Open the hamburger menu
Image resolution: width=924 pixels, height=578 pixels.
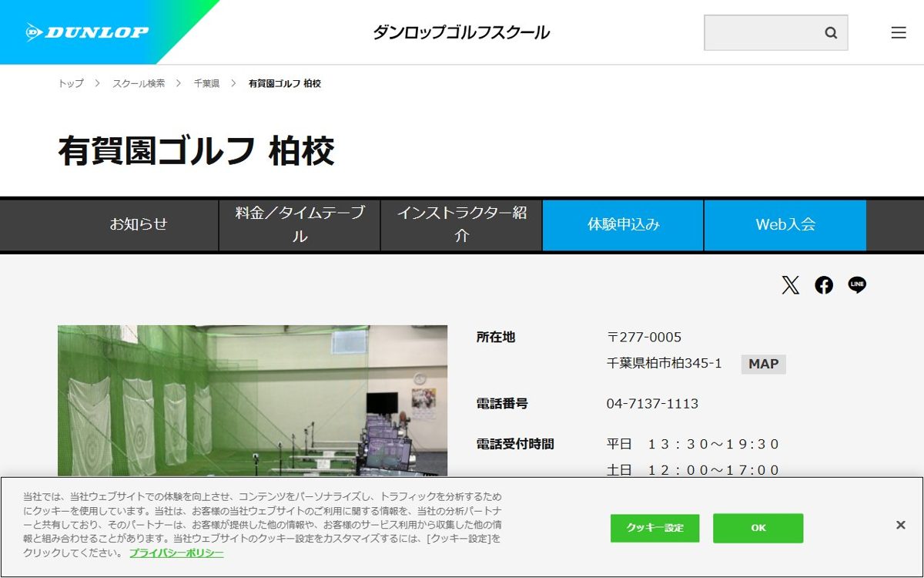point(899,32)
